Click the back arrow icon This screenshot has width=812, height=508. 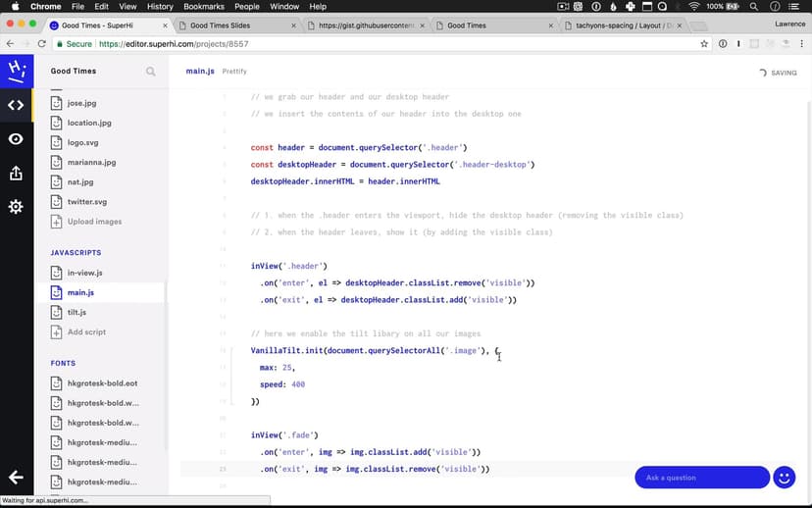[x=16, y=477]
